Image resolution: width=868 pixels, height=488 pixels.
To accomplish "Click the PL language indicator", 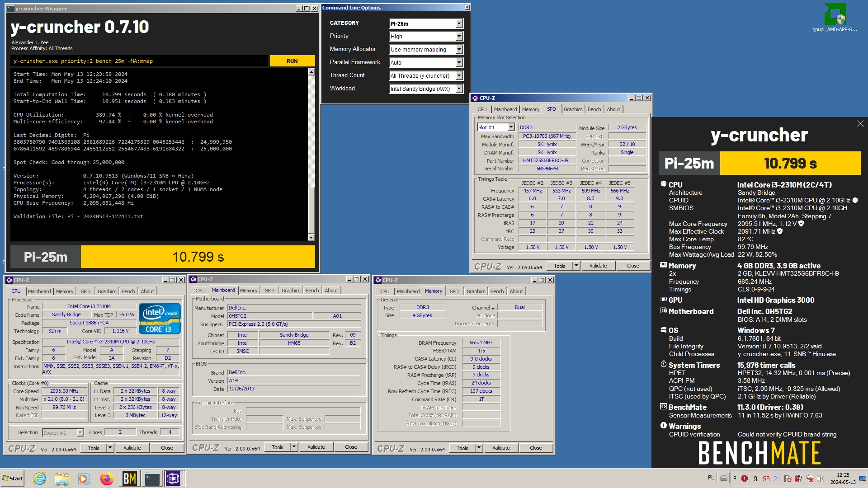I will pyautogui.click(x=711, y=478).
